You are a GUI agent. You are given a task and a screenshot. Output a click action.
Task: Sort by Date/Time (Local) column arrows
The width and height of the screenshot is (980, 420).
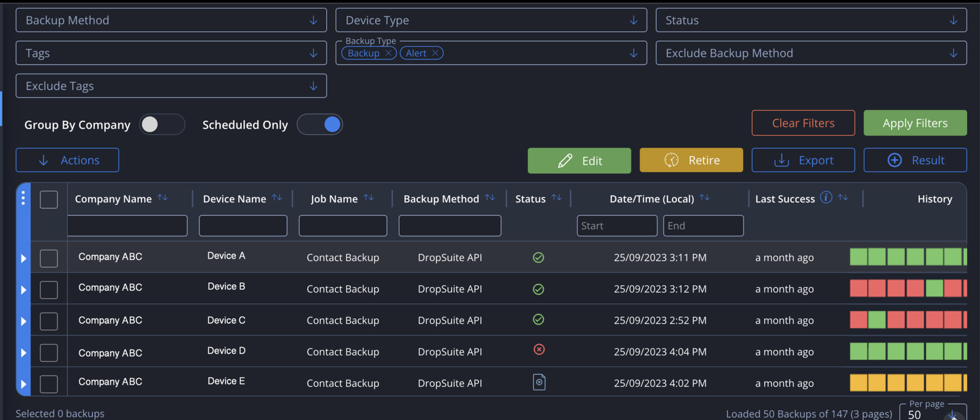[704, 197]
